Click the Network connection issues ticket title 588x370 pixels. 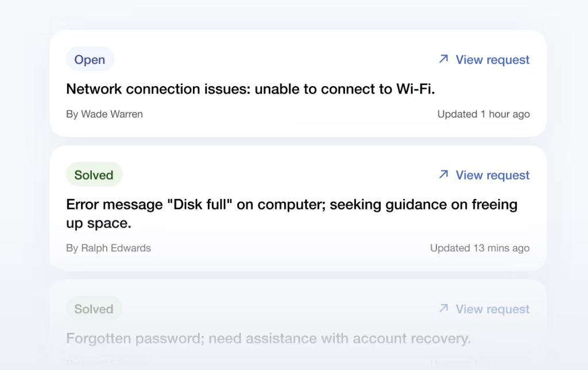tap(251, 89)
